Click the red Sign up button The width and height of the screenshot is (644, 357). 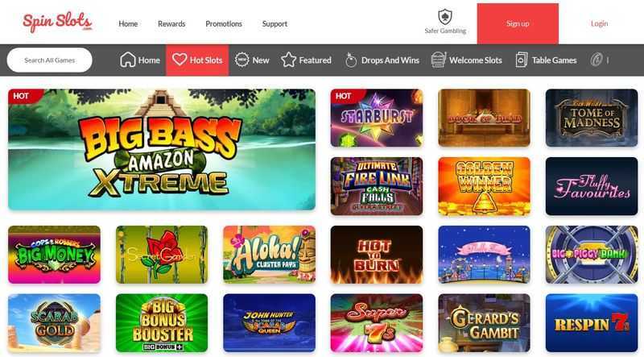tap(518, 23)
